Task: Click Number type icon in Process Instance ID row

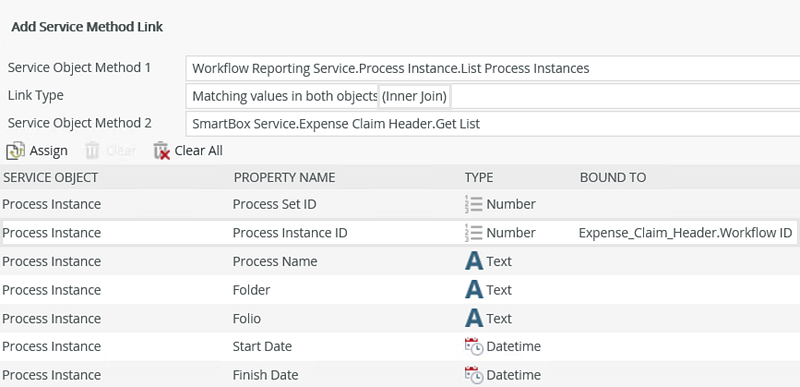Action: pos(474,233)
